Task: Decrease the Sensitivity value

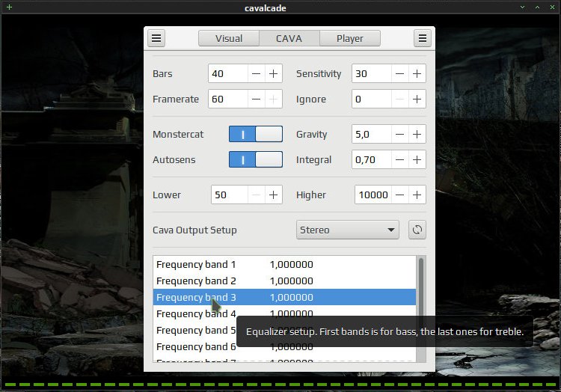Action: click(399, 73)
